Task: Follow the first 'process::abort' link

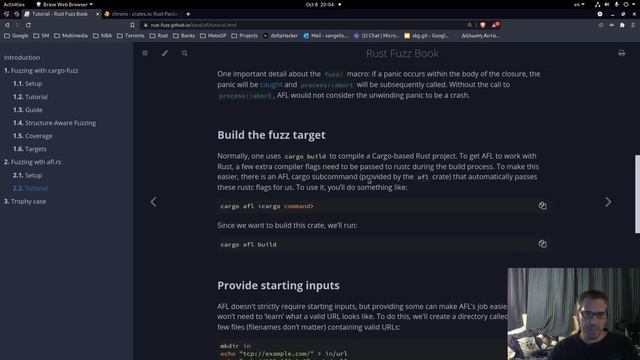Action: (327, 85)
